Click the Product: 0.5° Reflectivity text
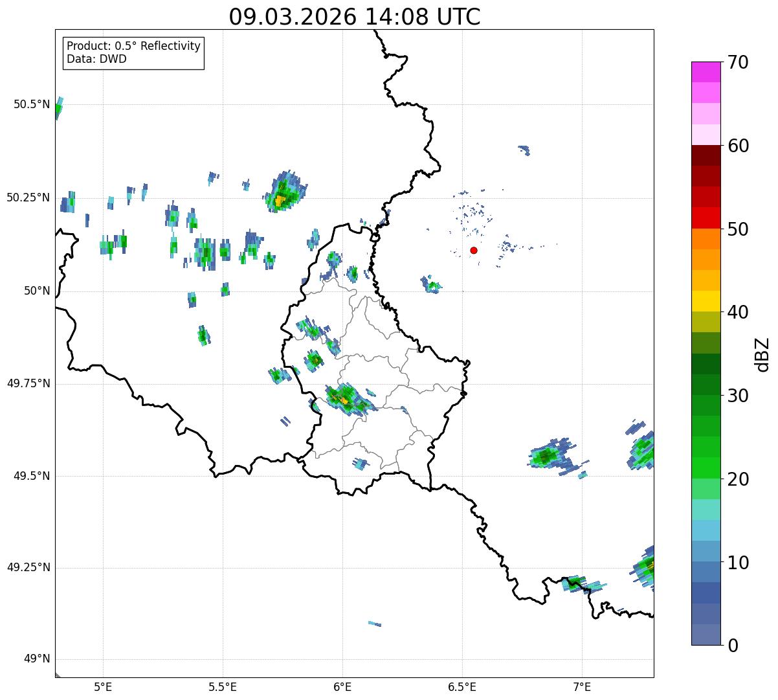The height and width of the screenshot is (700, 778). [x=133, y=46]
